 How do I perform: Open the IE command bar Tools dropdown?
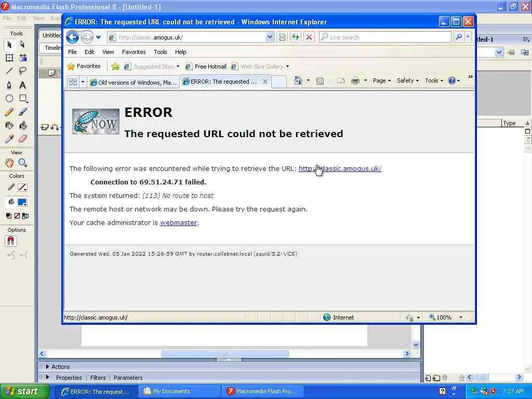(x=434, y=81)
